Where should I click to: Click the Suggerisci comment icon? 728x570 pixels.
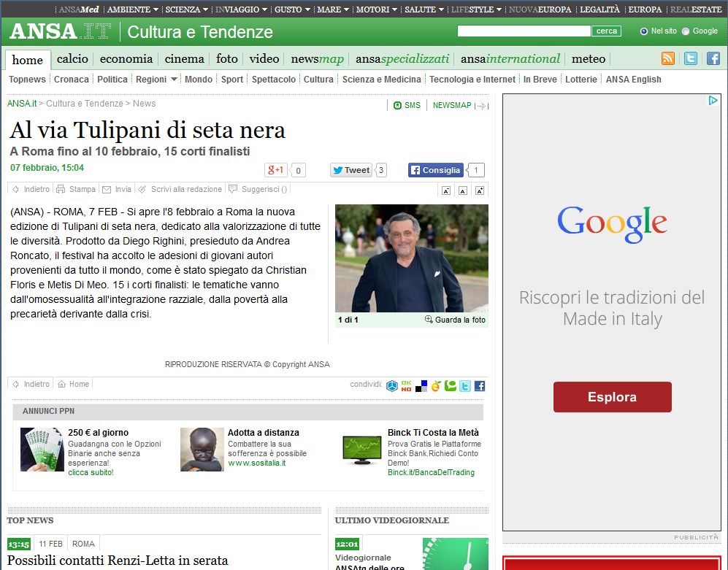233,189
